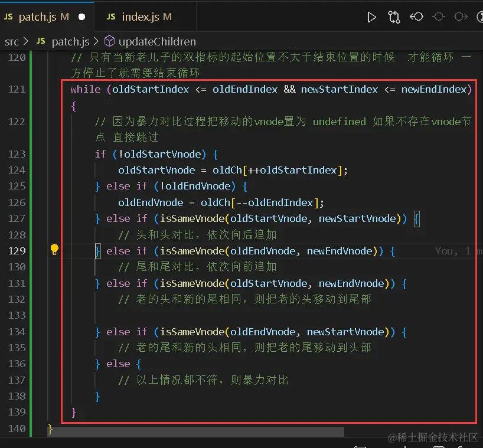Click the comment text on line 132
The image size is (483, 448).
(x=245, y=299)
